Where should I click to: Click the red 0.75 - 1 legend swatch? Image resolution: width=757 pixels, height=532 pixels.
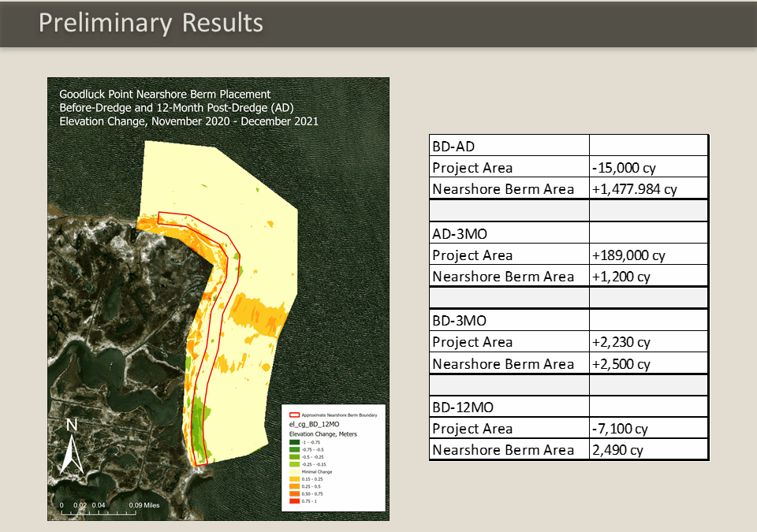296,500
